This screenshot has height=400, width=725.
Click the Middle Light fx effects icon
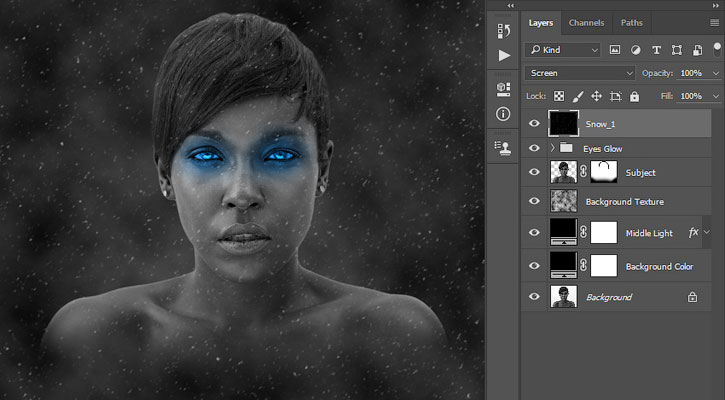point(693,233)
